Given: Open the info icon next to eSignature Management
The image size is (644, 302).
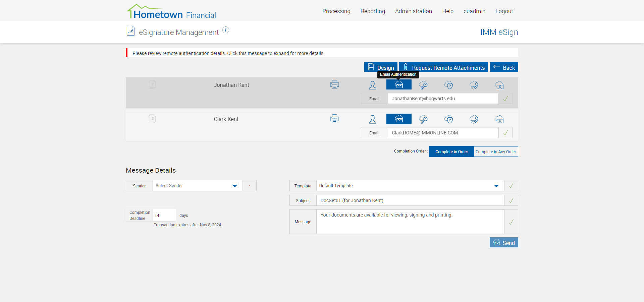Looking at the screenshot, I should [226, 30].
